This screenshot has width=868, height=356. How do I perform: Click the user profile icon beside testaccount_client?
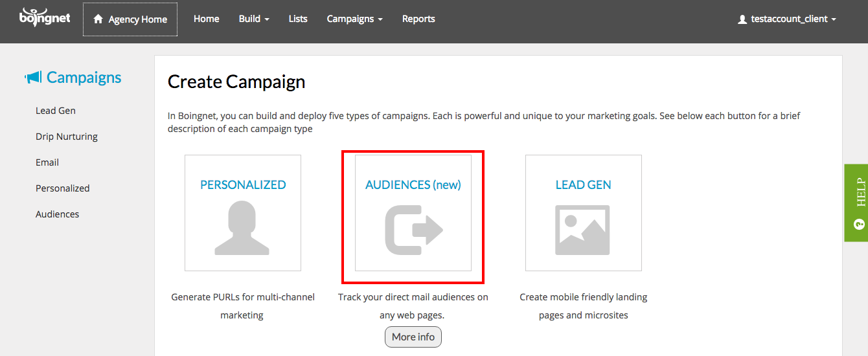742,19
